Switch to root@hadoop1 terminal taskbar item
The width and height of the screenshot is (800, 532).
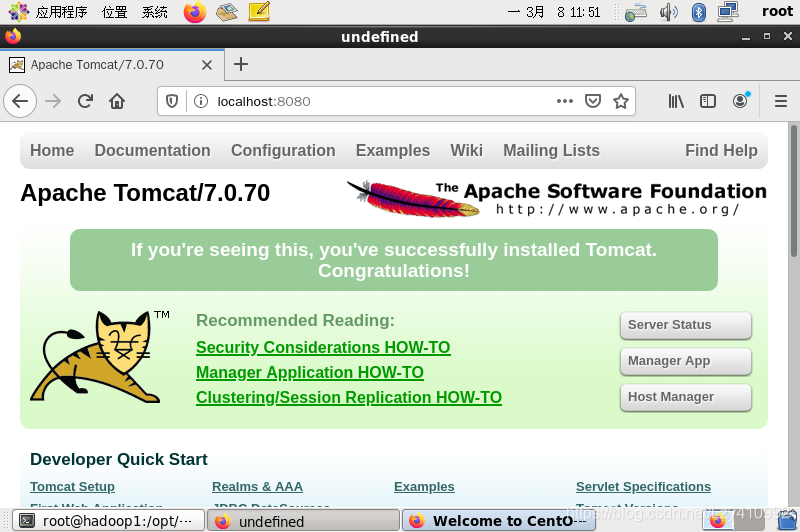pyautogui.click(x=109, y=521)
